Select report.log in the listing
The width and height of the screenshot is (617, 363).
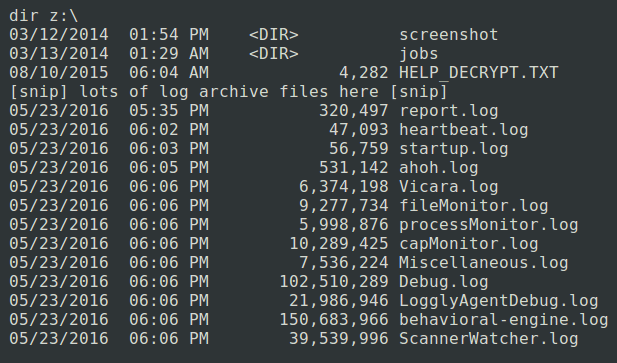[x=449, y=111]
